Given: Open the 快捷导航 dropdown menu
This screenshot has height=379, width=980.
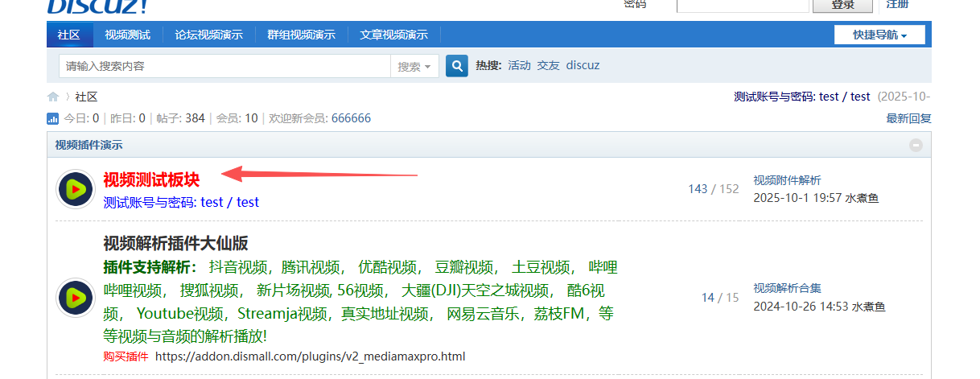Looking at the screenshot, I should [879, 35].
